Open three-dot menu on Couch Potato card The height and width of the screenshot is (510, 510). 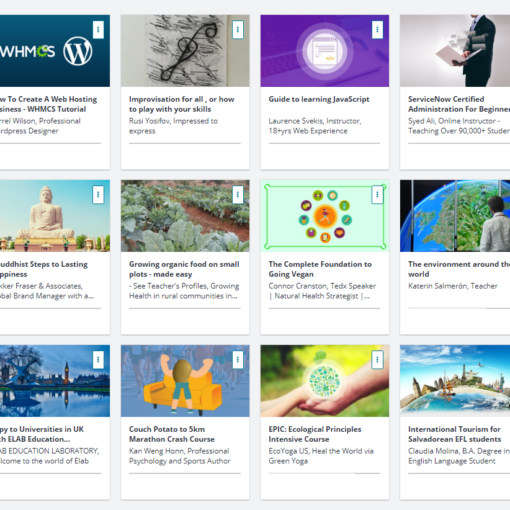click(x=238, y=360)
